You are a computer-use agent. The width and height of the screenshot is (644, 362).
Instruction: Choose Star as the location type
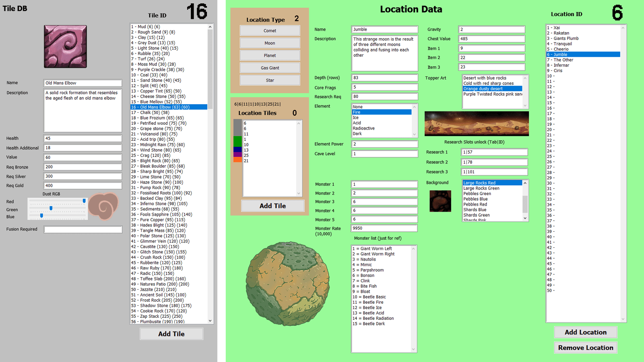[x=270, y=80]
